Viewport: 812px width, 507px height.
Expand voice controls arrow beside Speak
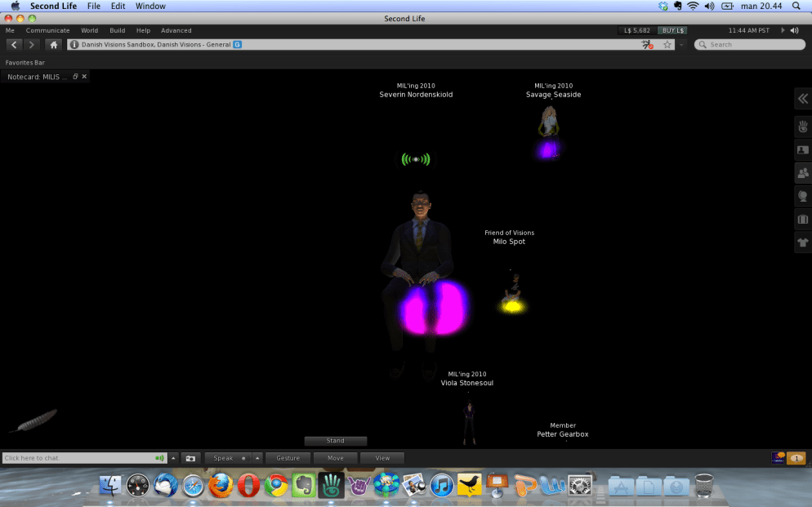coord(257,458)
